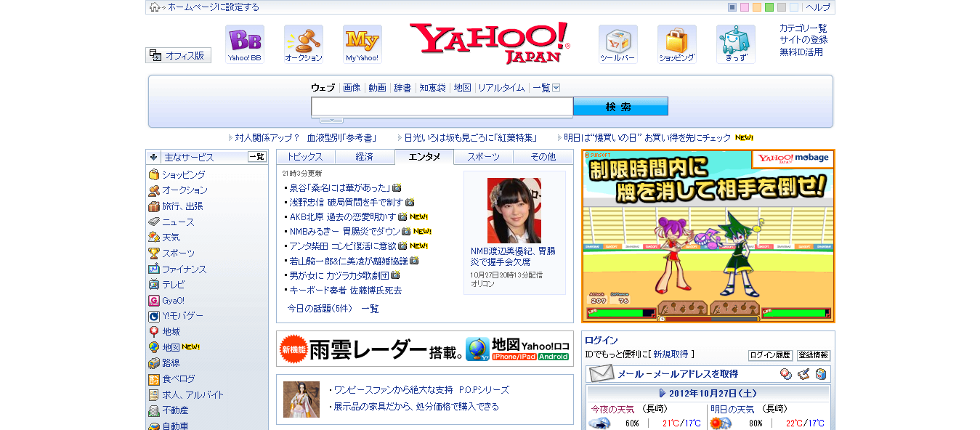Click the home icon beside ホームページに設定する
Screen dimensions: 980x430
point(155,7)
